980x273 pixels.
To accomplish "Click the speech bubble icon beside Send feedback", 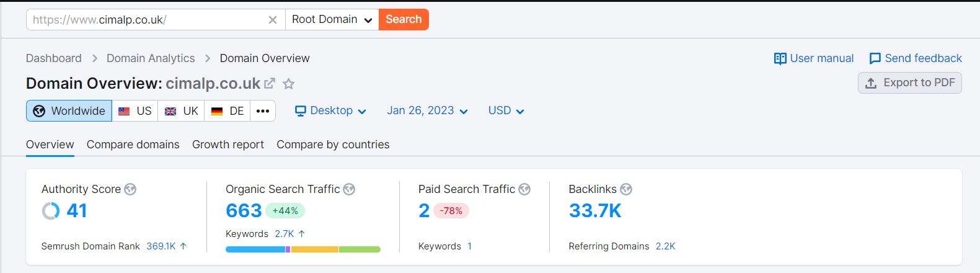I will click(875, 58).
